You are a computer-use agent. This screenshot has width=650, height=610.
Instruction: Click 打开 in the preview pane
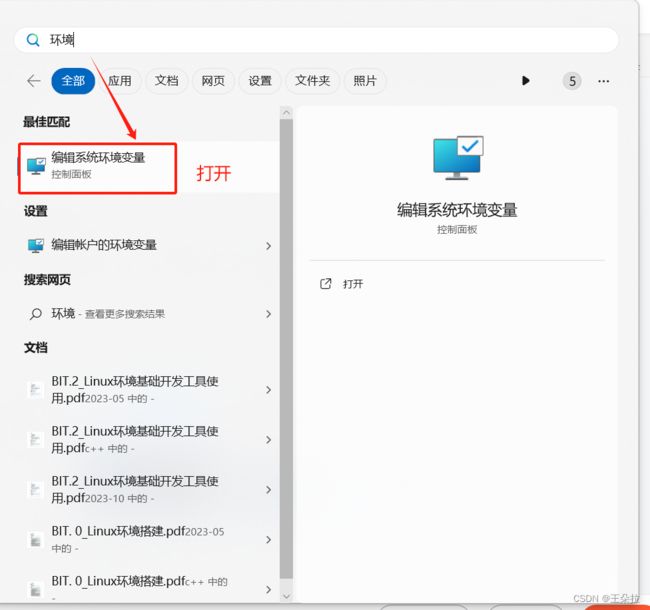[x=353, y=284]
